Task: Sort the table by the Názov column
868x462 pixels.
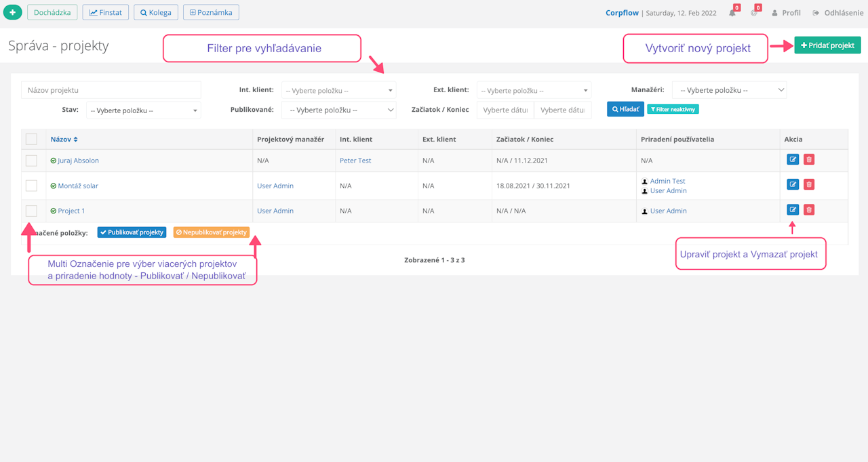Action: tap(64, 139)
